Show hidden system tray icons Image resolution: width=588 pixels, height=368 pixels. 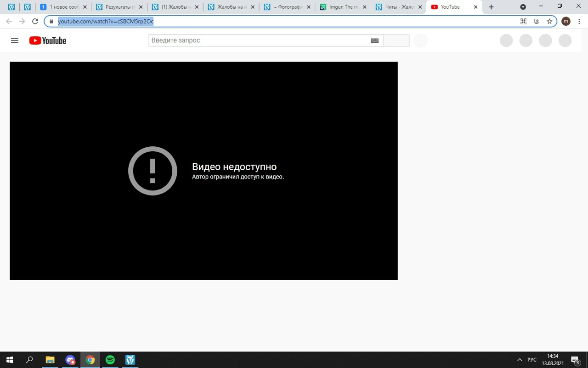(x=520, y=360)
